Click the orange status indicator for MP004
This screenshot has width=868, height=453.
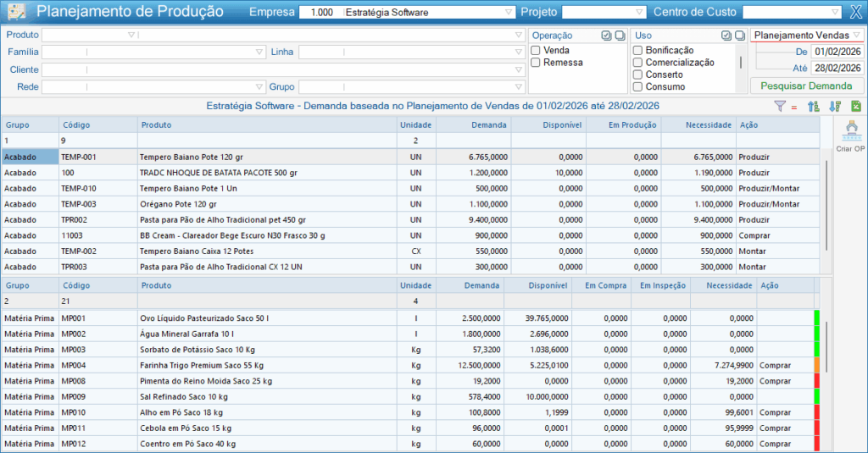tap(817, 365)
